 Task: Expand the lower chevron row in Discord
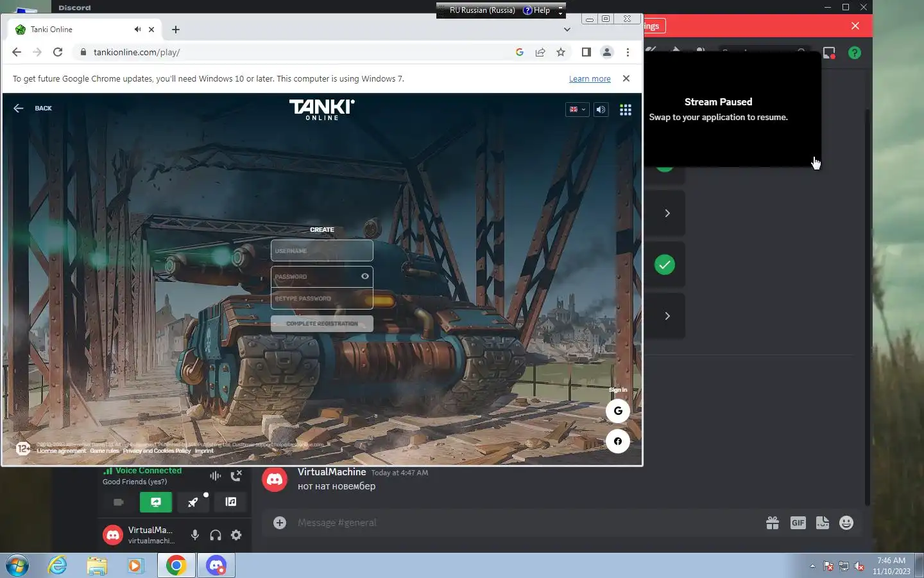pos(667,316)
